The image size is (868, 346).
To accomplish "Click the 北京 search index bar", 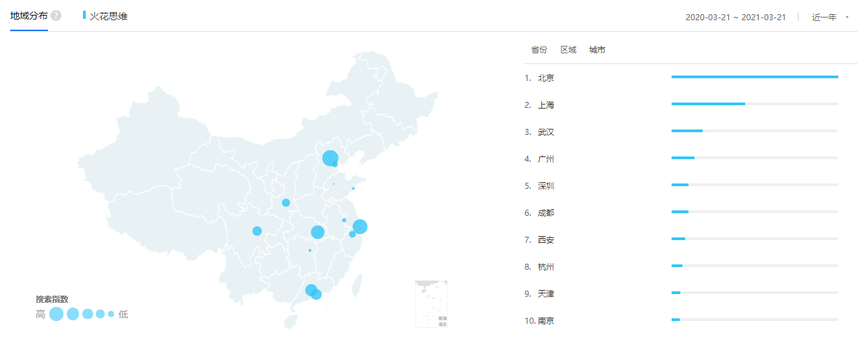I will tap(754, 77).
